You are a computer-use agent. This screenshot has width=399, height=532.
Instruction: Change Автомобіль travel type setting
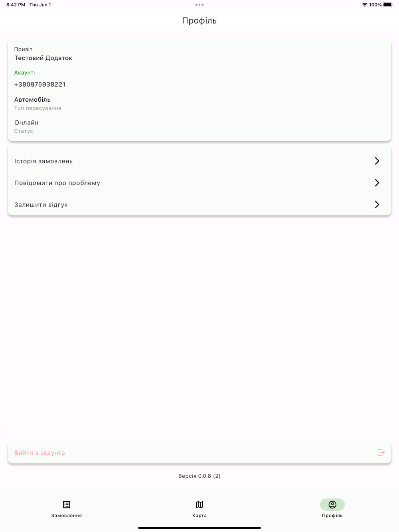click(38, 103)
